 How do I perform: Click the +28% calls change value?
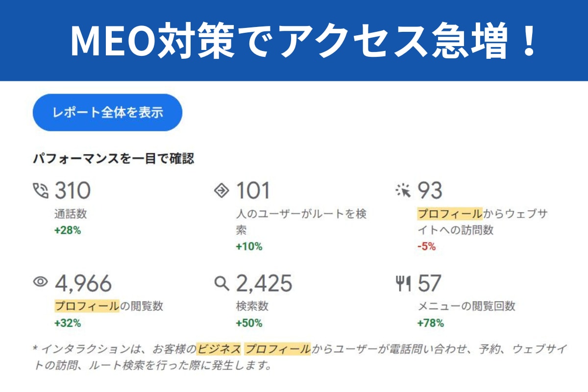68,230
